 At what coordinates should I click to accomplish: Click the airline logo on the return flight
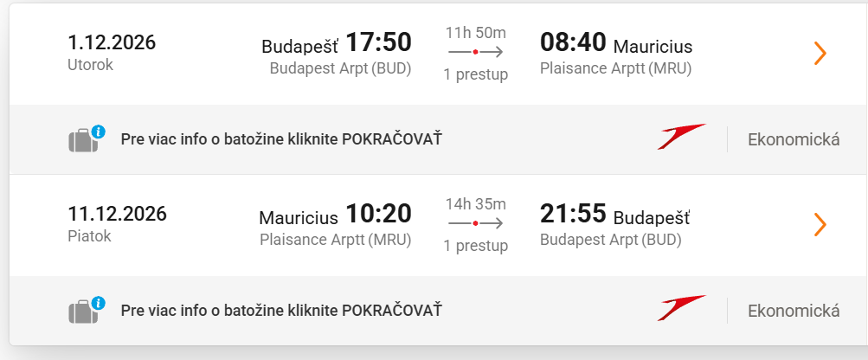(x=681, y=309)
